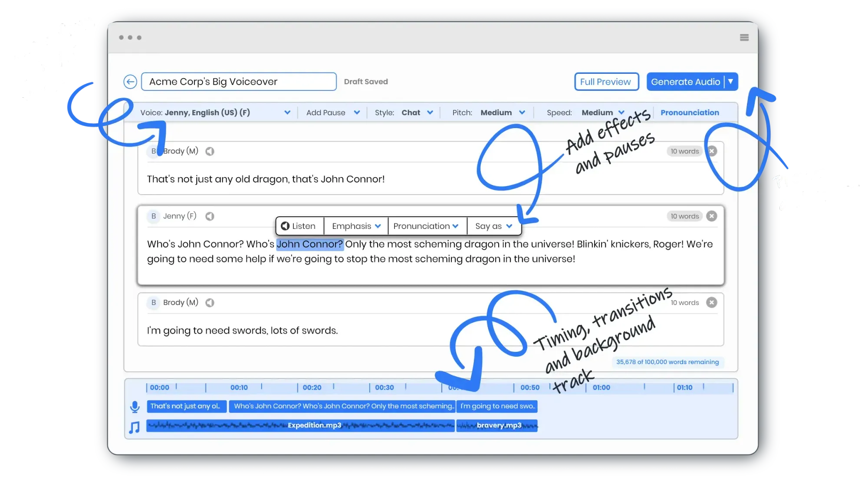Image resolution: width=868 pixels, height=480 pixels.
Task: Click the microphone voice track icon
Action: click(135, 407)
